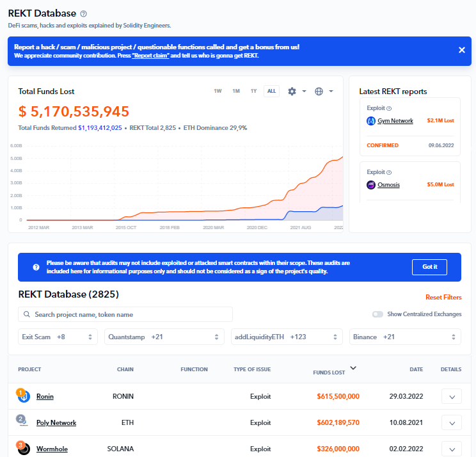The width and height of the screenshot is (476, 457).
Task: Click the $1,193,412,025 funds returned value
Action: point(100,128)
